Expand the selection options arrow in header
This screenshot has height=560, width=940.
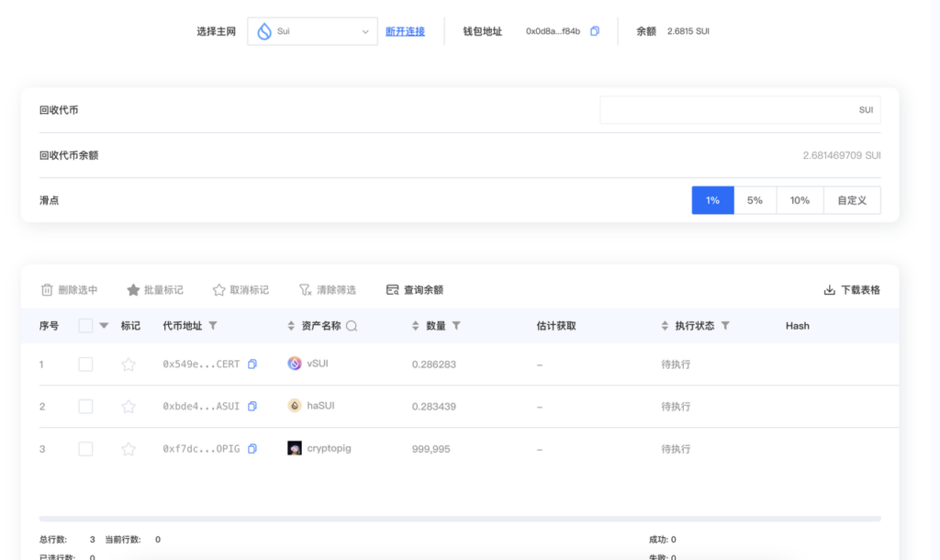coord(104,326)
